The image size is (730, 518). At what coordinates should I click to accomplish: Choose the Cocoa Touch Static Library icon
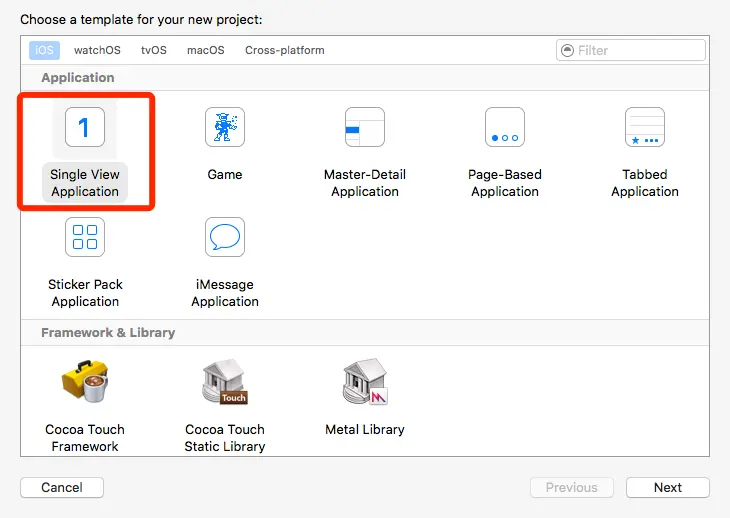225,381
